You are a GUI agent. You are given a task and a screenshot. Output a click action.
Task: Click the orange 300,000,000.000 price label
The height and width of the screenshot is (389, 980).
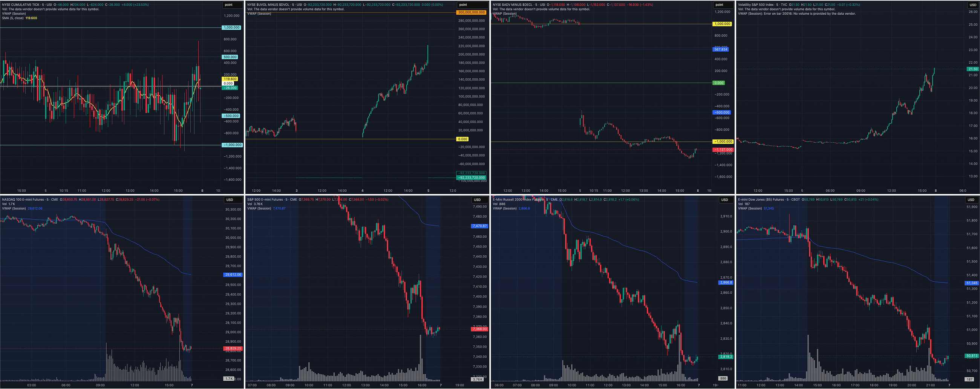[x=472, y=12]
